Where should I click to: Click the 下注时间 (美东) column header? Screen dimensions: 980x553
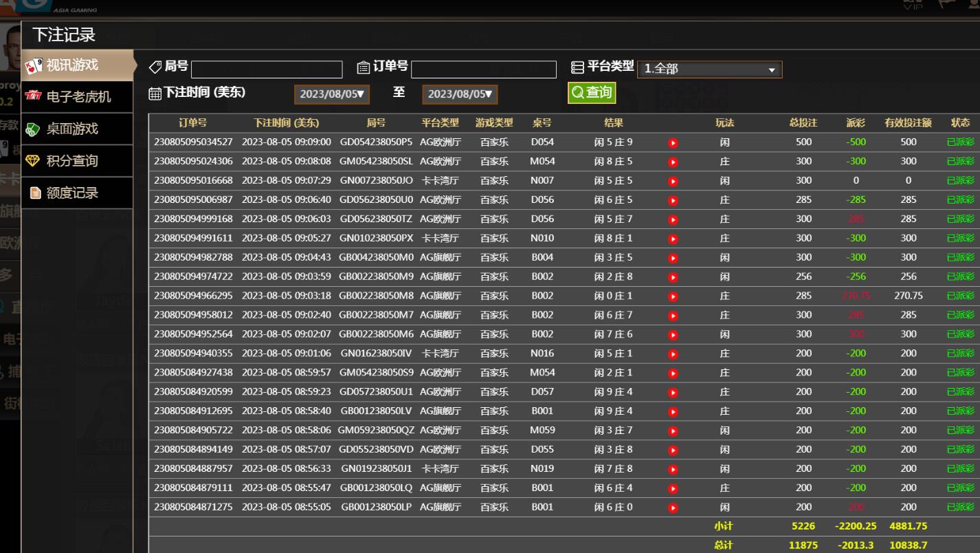286,123
